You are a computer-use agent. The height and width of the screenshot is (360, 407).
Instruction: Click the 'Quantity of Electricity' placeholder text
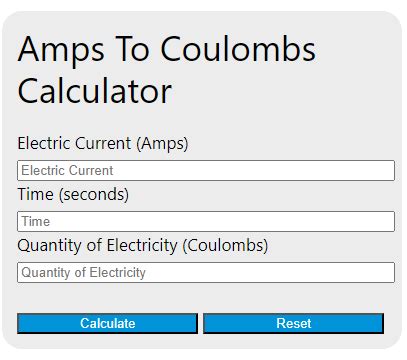coord(83,273)
